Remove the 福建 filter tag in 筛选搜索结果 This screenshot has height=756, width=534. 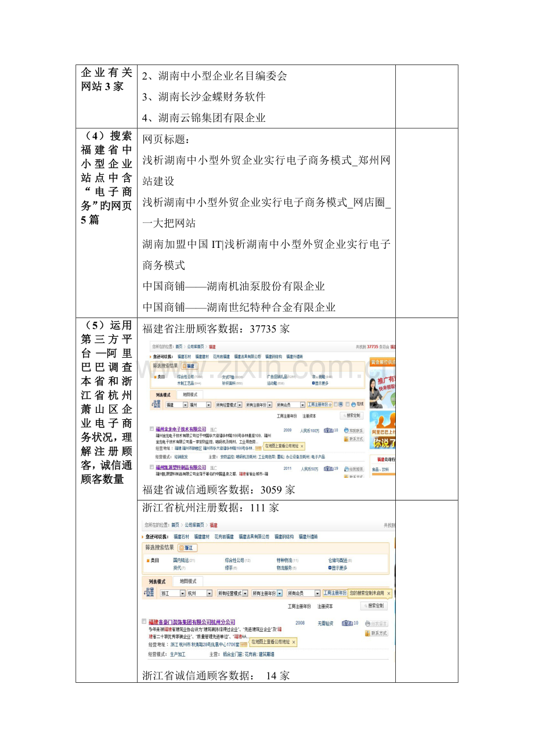[x=190, y=366]
